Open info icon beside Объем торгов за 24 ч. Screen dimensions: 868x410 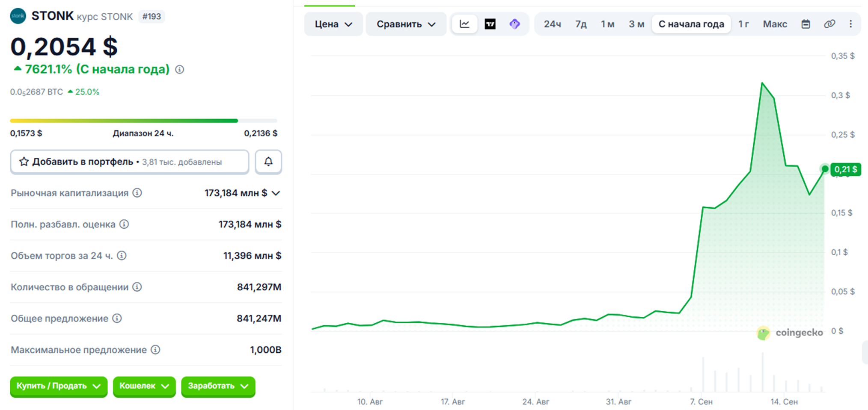pyautogui.click(x=122, y=256)
